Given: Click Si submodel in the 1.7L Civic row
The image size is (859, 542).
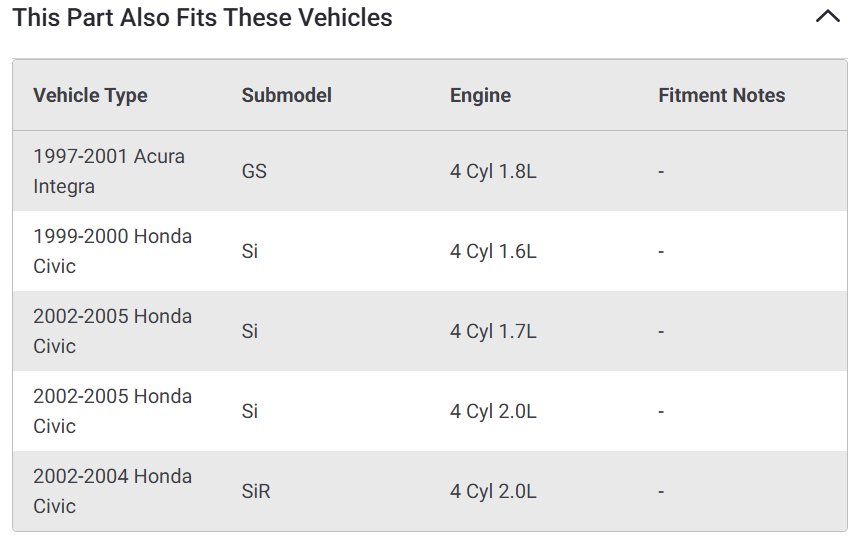Looking at the screenshot, I should (x=249, y=331).
